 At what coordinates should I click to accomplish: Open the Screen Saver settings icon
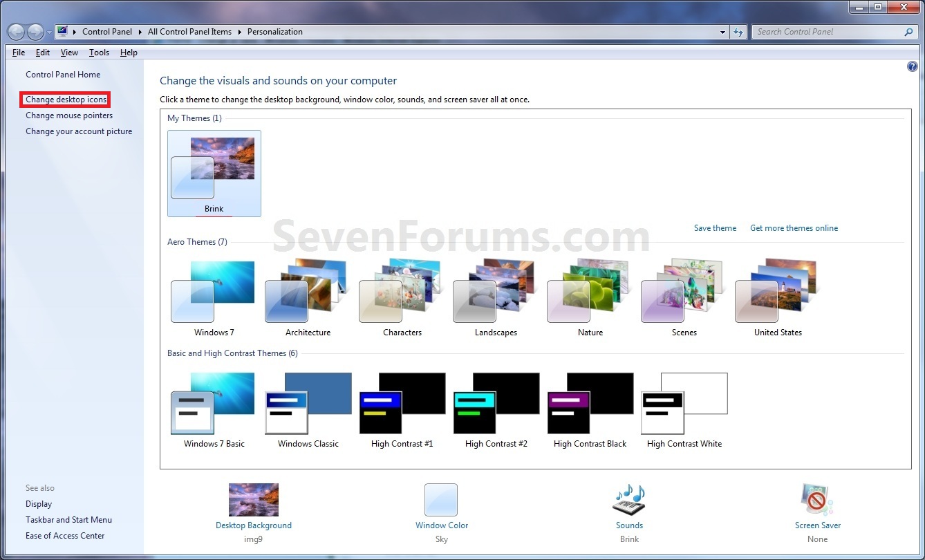click(817, 499)
